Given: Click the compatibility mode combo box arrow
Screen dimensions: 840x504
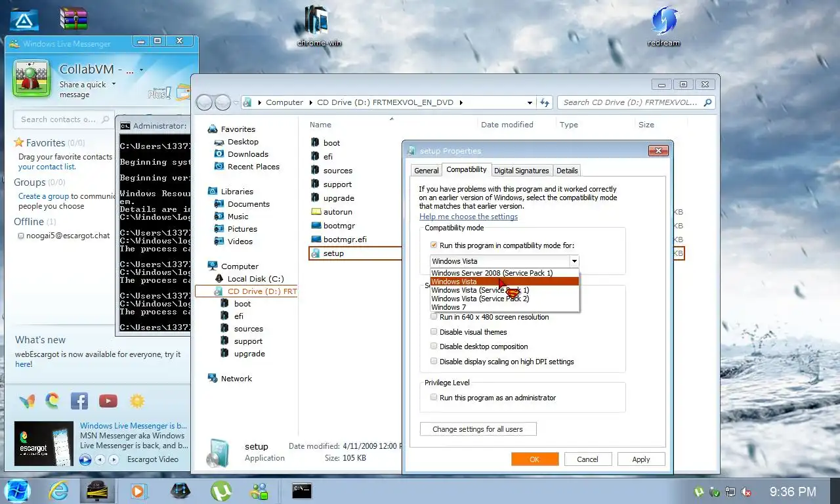Looking at the screenshot, I should (574, 261).
